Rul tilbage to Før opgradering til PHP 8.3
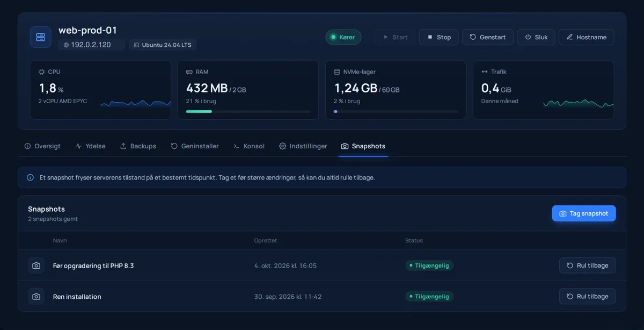644x330 pixels. pos(588,266)
